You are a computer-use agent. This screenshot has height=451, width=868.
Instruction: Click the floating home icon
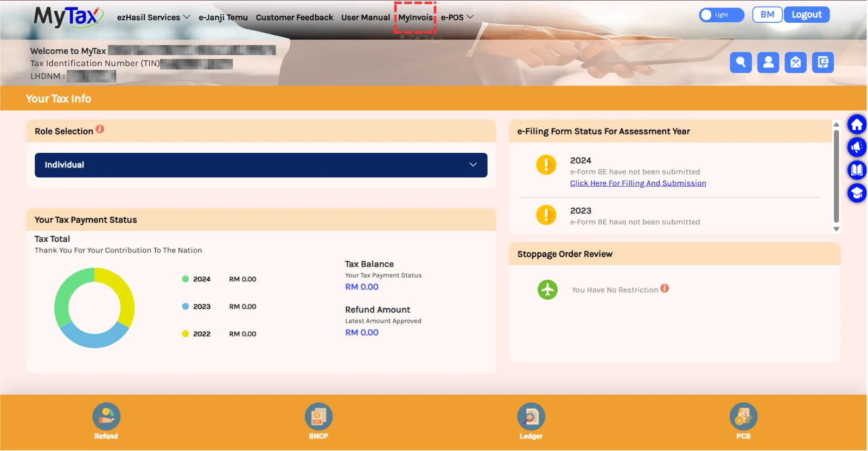857,125
